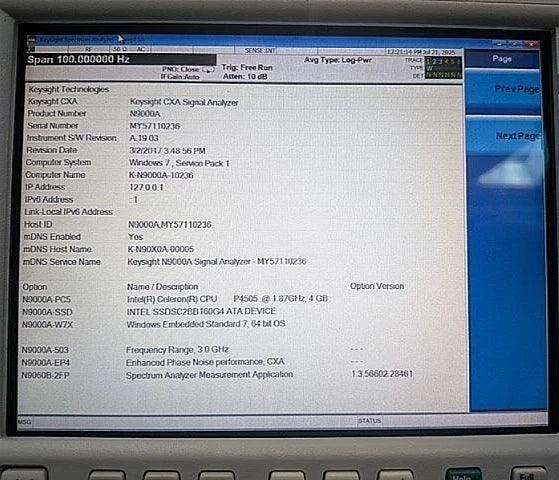The height and width of the screenshot is (480, 559).
Task: Click the DET detector indicator row
Action: click(x=436, y=75)
